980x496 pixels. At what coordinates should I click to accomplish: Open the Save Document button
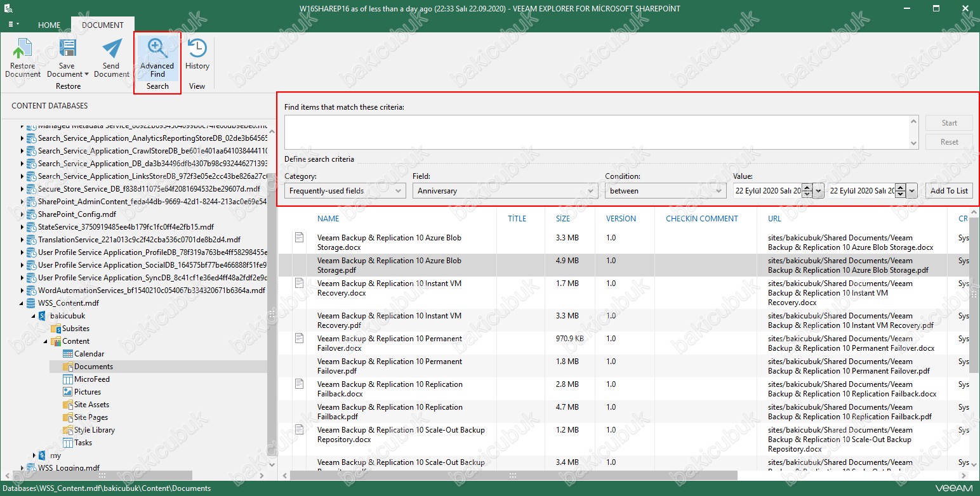pos(67,58)
